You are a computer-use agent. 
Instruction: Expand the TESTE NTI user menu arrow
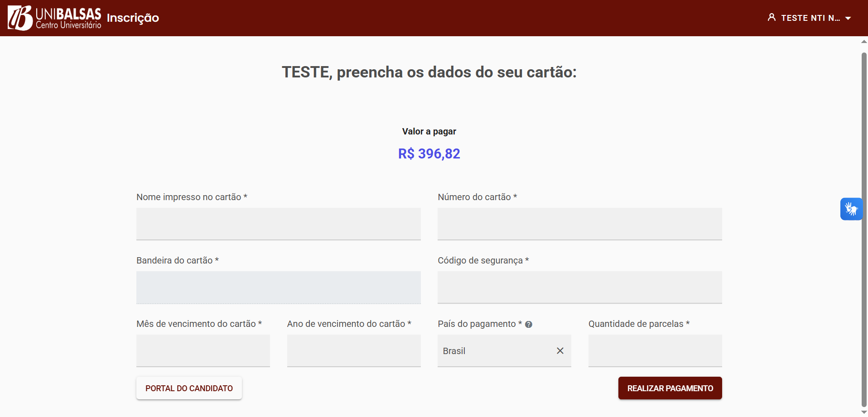pos(848,19)
